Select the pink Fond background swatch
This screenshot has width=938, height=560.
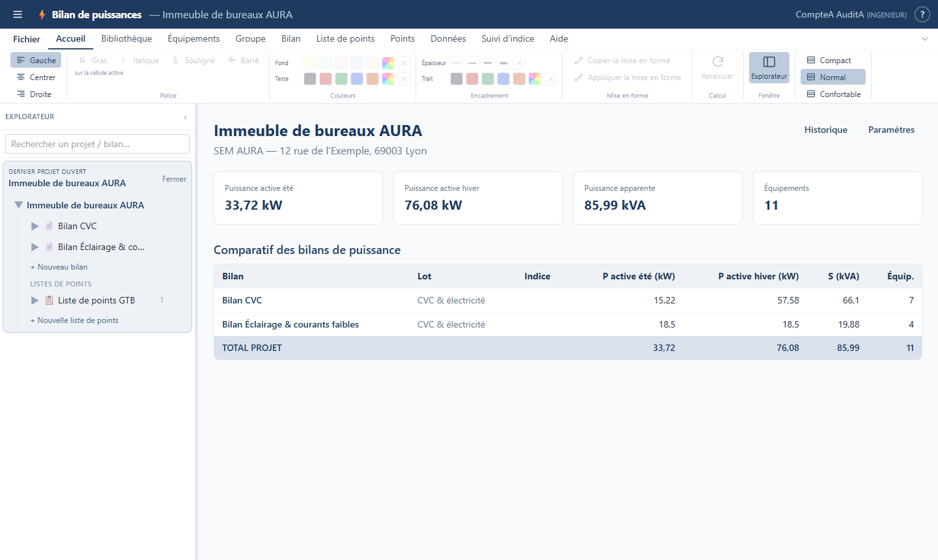pos(341,63)
